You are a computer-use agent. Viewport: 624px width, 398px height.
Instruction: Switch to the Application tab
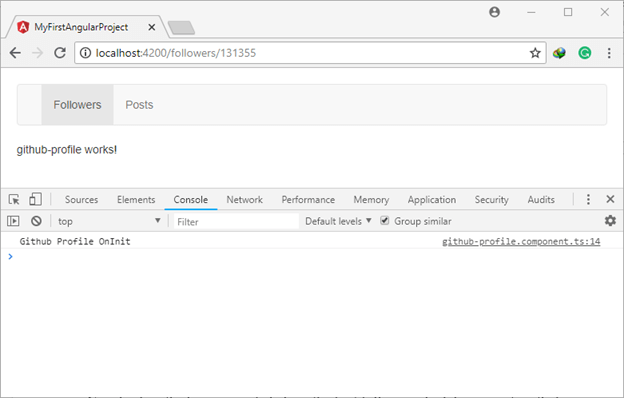(432, 199)
